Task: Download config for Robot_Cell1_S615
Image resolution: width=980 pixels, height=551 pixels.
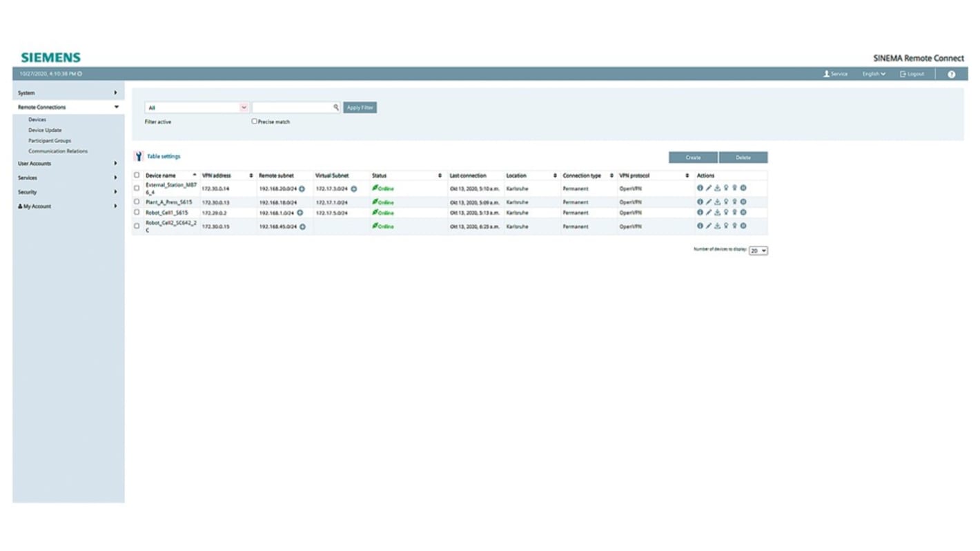Action: pyautogui.click(x=717, y=212)
